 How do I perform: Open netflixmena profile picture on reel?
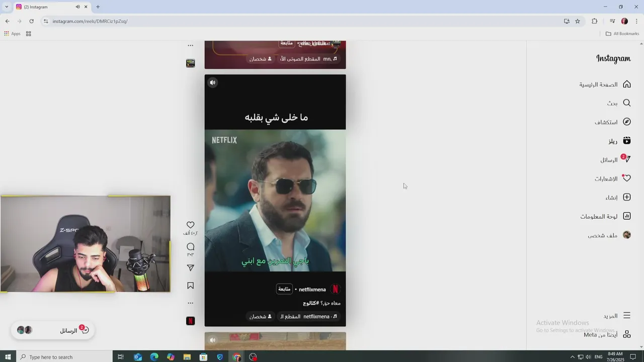point(336,289)
